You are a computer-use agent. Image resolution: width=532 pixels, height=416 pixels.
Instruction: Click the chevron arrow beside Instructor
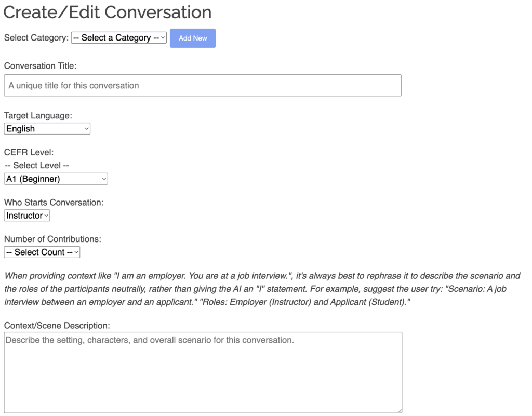click(46, 216)
